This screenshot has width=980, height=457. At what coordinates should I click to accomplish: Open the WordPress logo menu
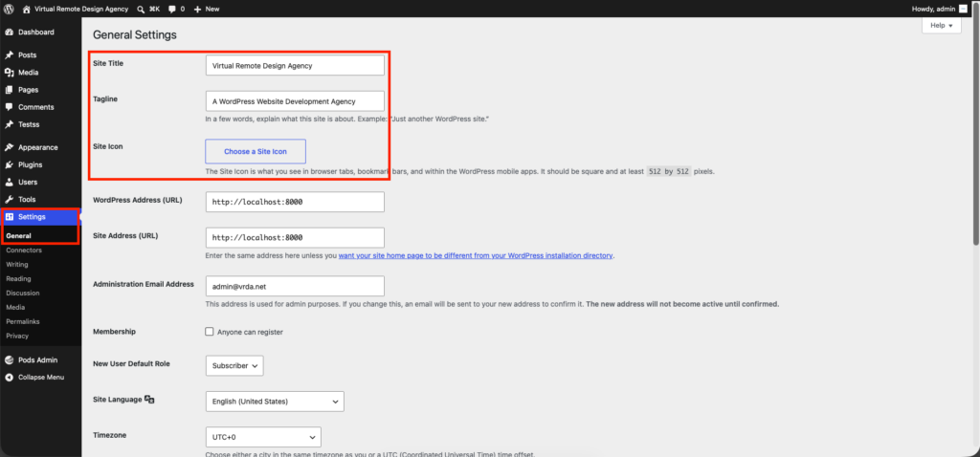10,9
